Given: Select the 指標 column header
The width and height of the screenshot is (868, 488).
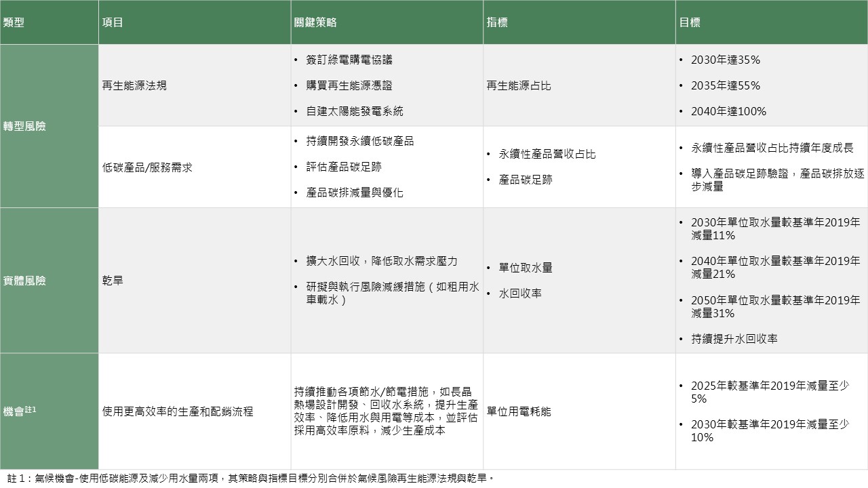Looking at the screenshot, I should (497, 22).
